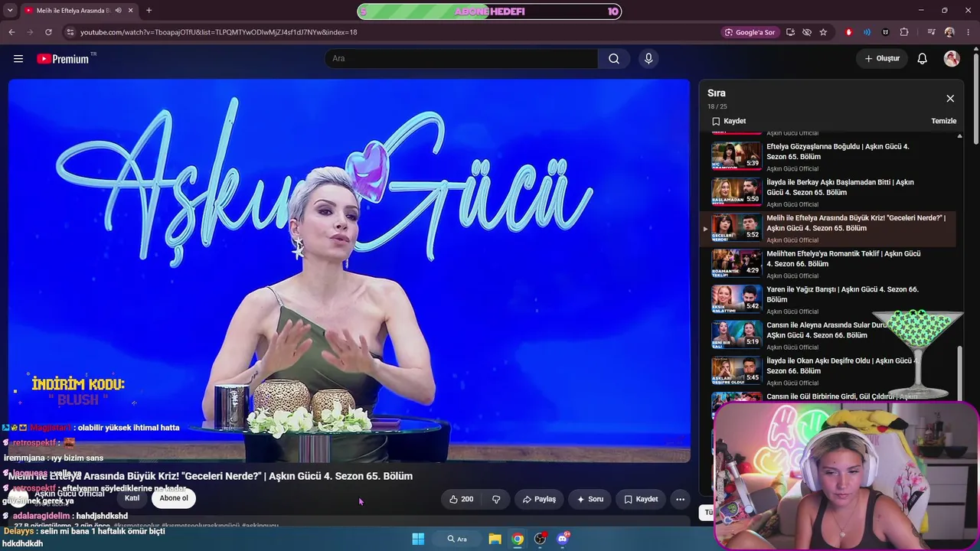980x551 pixels.
Task: Like the video with thumbs up
Action: (461, 499)
